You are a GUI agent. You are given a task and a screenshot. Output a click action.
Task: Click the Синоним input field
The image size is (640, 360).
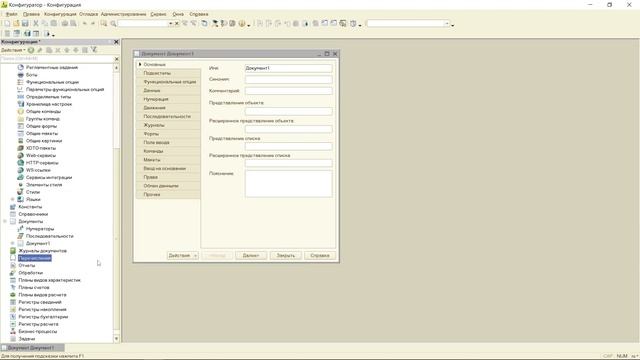(x=289, y=79)
